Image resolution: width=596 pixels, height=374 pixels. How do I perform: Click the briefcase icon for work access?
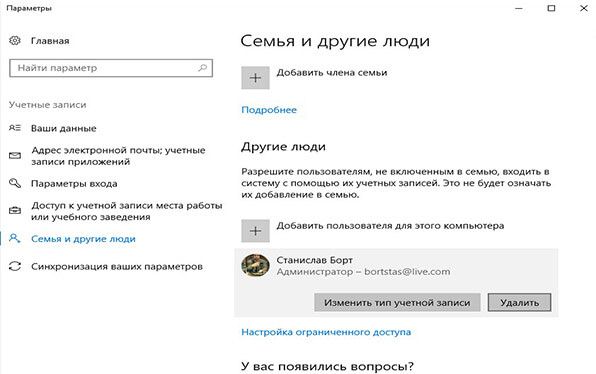[15, 211]
